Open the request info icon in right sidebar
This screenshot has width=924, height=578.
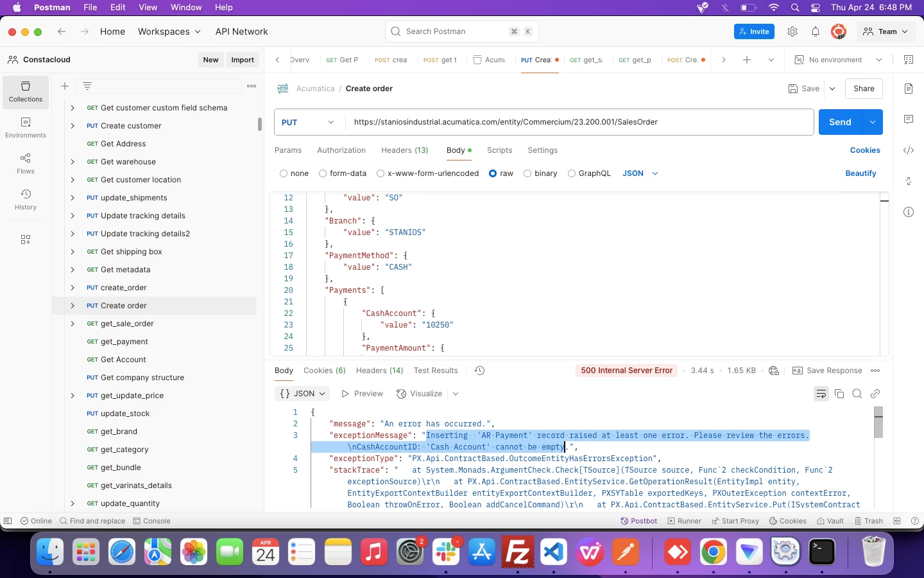click(909, 212)
